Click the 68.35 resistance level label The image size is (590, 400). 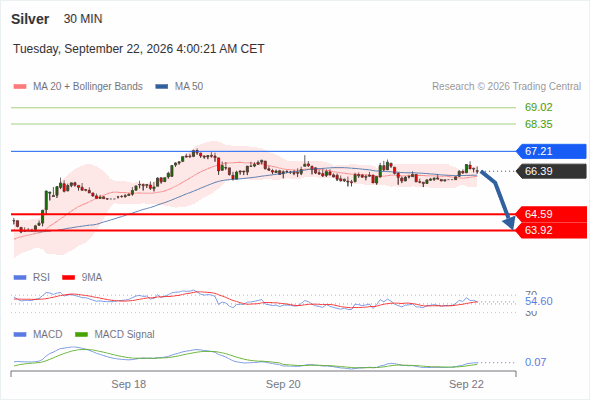click(x=538, y=124)
